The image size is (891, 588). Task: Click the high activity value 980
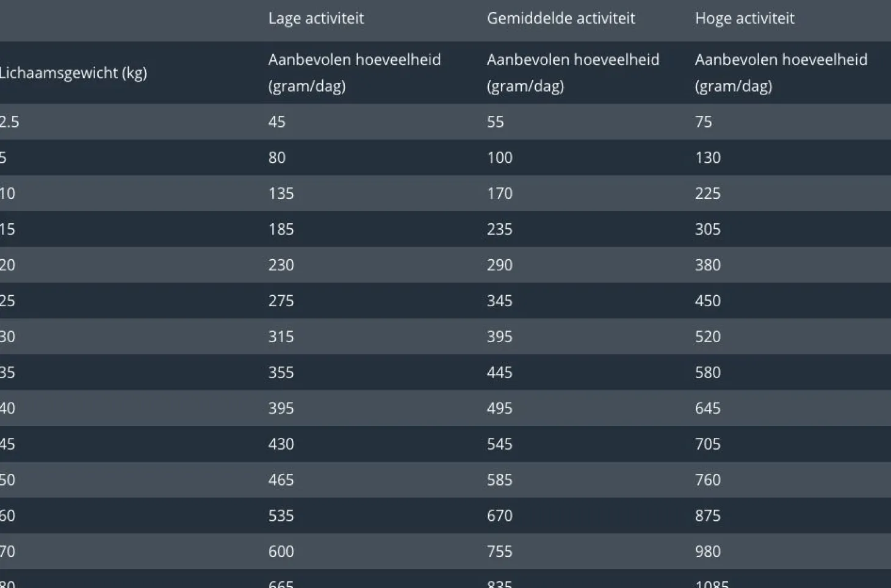[707, 551]
